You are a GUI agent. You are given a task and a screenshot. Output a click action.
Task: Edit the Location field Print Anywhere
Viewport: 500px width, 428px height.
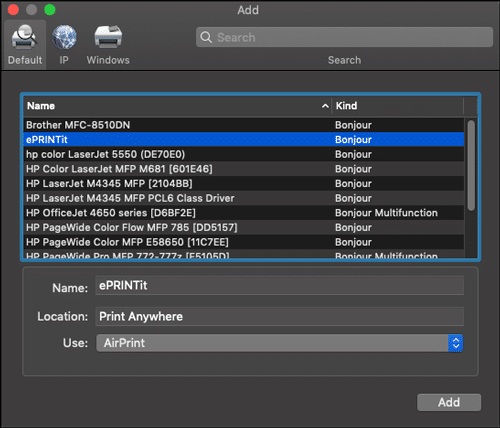pyautogui.click(x=279, y=316)
